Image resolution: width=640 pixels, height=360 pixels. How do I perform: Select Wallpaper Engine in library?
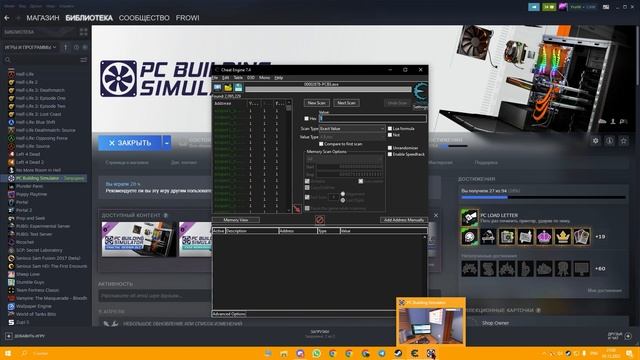(33, 306)
